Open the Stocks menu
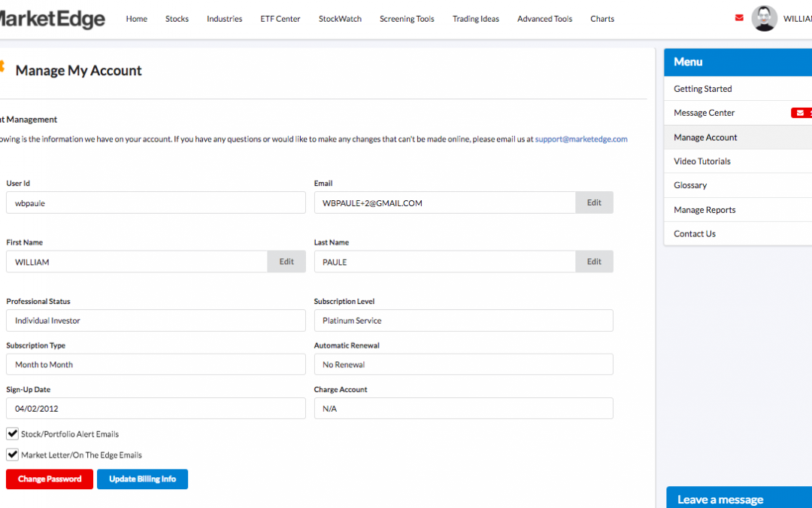The width and height of the screenshot is (812, 508). coord(177,19)
